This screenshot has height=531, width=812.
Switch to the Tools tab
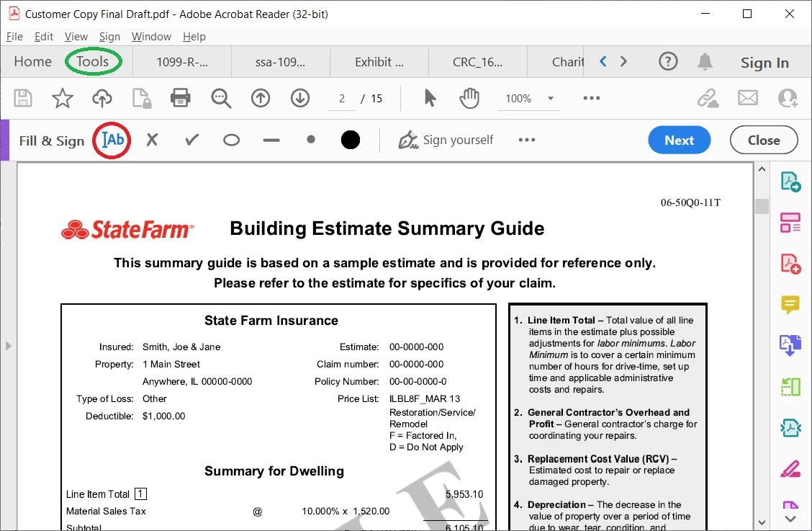pyautogui.click(x=93, y=62)
